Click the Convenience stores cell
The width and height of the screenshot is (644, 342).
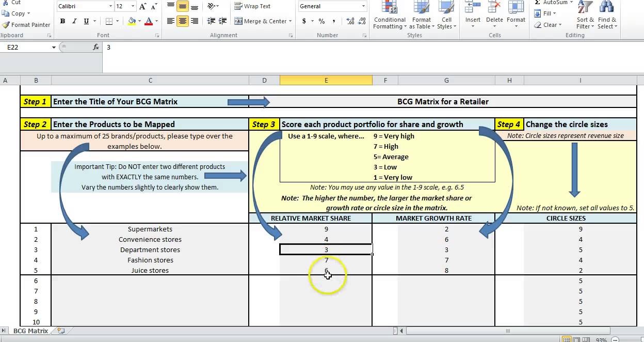[150, 239]
